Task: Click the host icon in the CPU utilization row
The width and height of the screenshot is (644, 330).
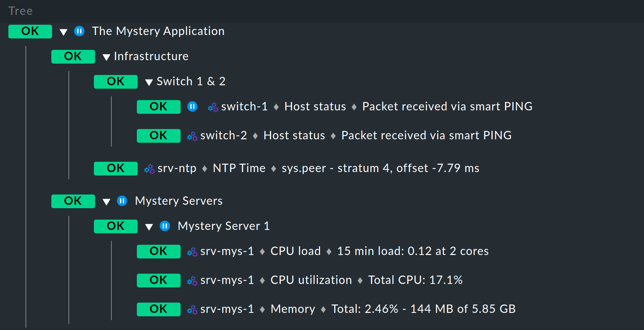Action: (x=192, y=281)
